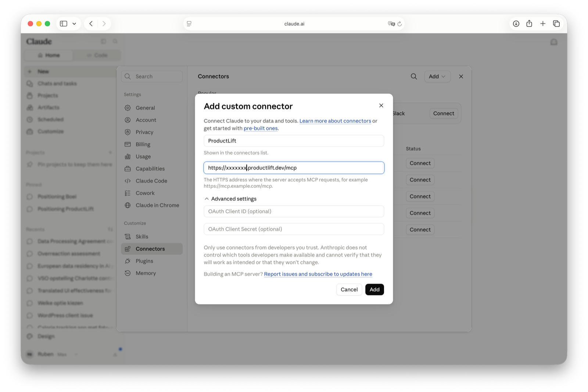Click the Claude Code brackets icon
588x392 pixels.
point(128,181)
